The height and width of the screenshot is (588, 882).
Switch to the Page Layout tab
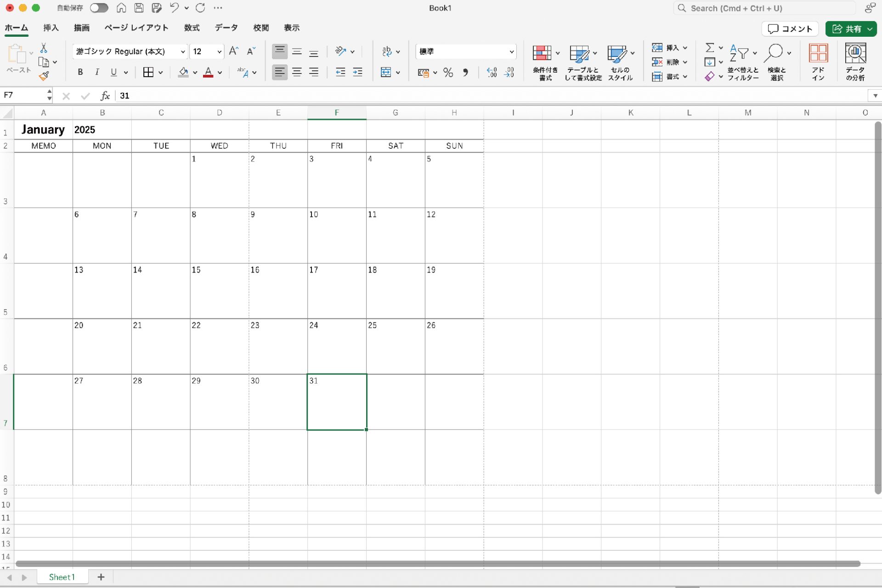(x=136, y=28)
